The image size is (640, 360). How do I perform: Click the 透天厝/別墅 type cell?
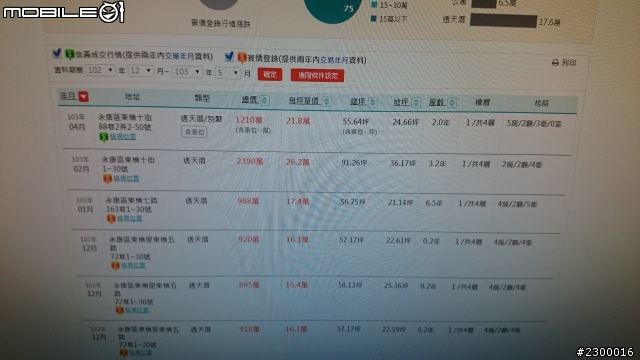tap(202, 119)
